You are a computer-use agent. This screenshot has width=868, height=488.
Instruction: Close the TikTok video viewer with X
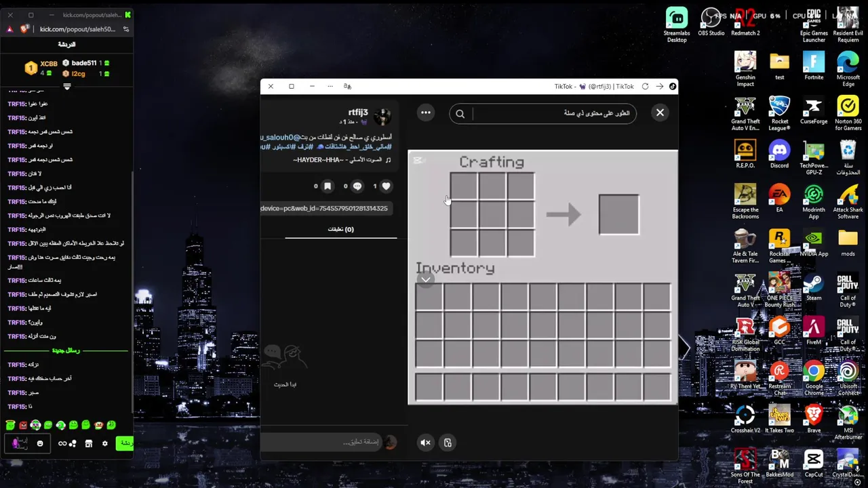(x=660, y=113)
